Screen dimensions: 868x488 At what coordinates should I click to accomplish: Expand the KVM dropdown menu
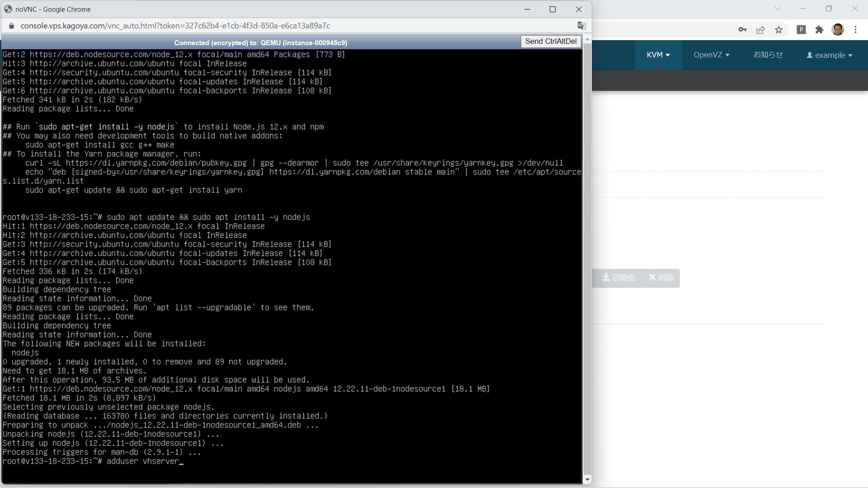[658, 55]
